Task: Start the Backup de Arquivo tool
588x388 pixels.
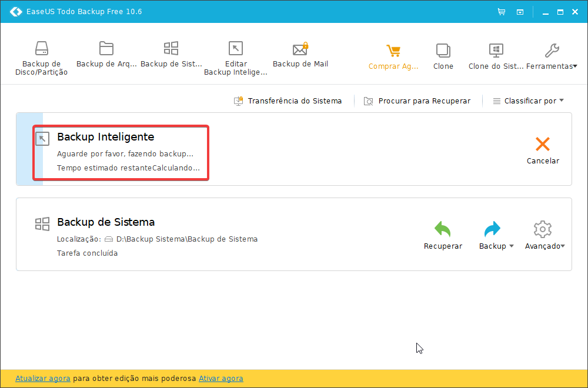Action: (x=106, y=55)
